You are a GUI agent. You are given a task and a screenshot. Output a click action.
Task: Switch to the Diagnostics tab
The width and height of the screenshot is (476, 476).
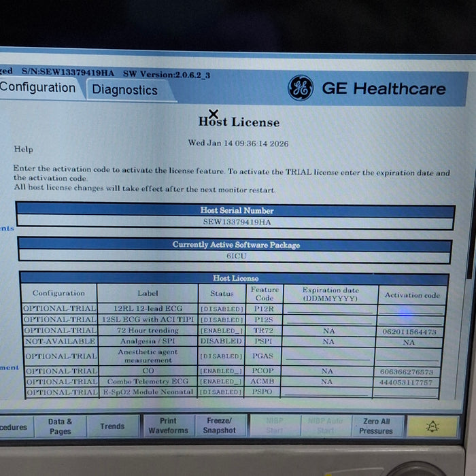[x=124, y=90]
